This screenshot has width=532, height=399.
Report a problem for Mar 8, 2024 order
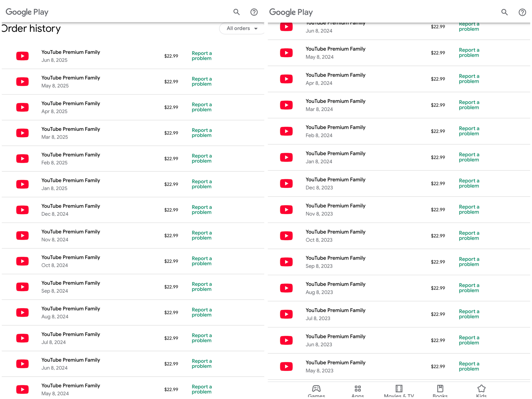[469, 105]
